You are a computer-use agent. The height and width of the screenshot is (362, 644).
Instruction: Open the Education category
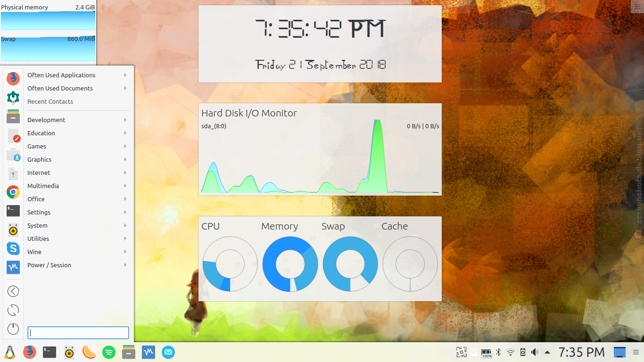[77, 133]
